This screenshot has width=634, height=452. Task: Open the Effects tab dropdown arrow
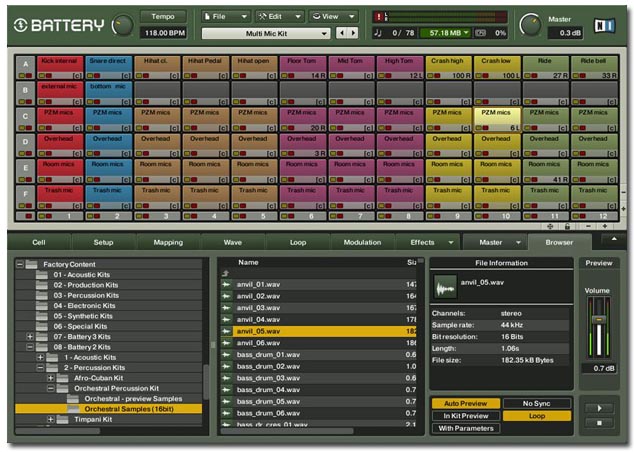[451, 243]
